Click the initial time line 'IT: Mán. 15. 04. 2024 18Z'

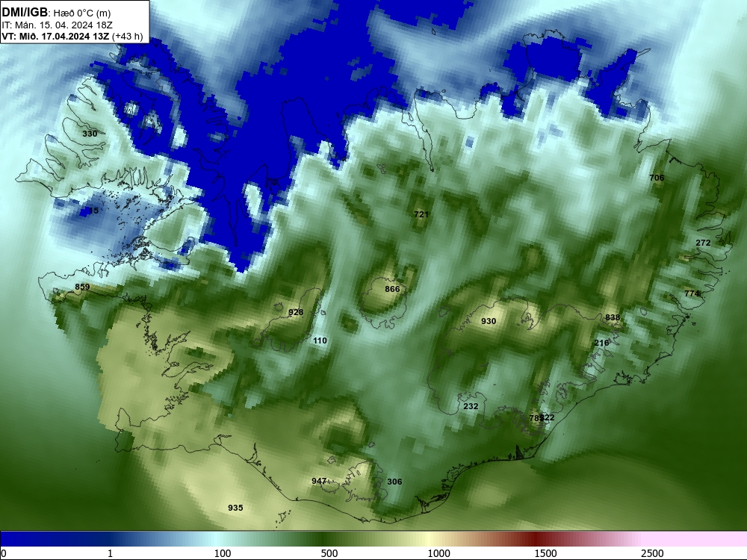[x=57, y=25]
